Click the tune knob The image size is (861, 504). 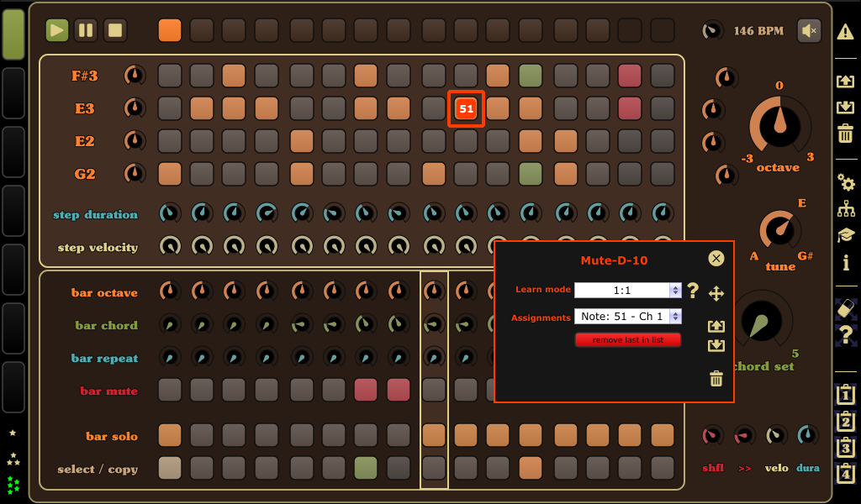coord(780,231)
